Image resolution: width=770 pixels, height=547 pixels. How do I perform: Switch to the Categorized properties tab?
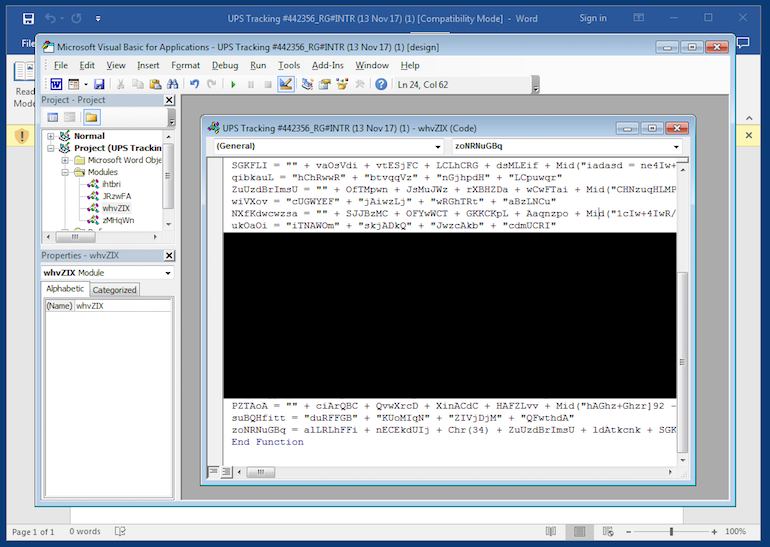pos(115,290)
